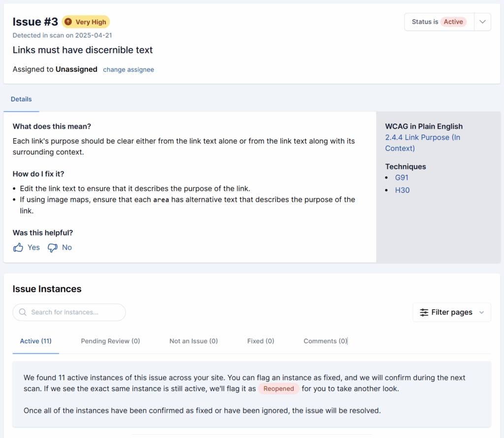Click the 'Was this helpful?' heading
Image resolution: width=504 pixels, height=438 pixels.
[43, 233]
